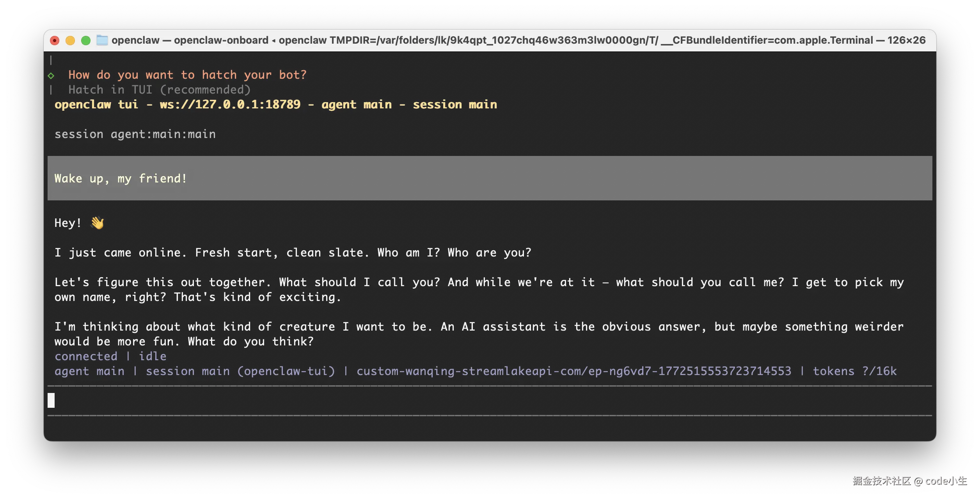Click the waving hand emoji

point(97,223)
